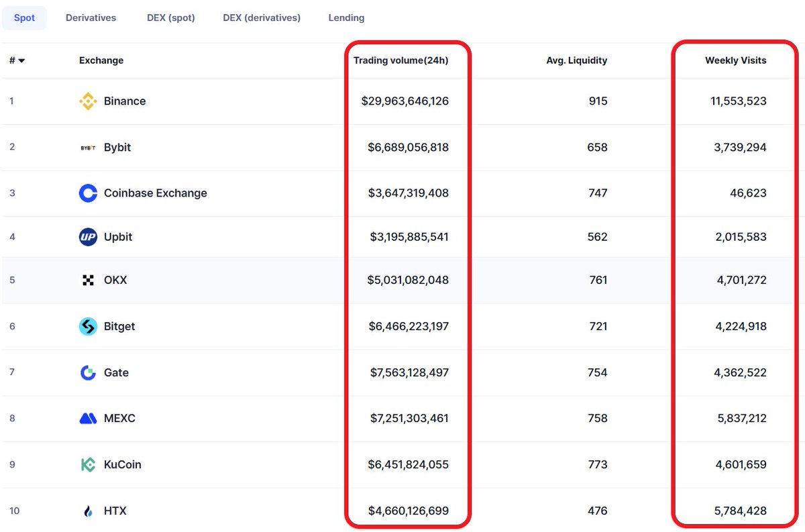Click KuCoin liquidity score 773

[597, 465]
